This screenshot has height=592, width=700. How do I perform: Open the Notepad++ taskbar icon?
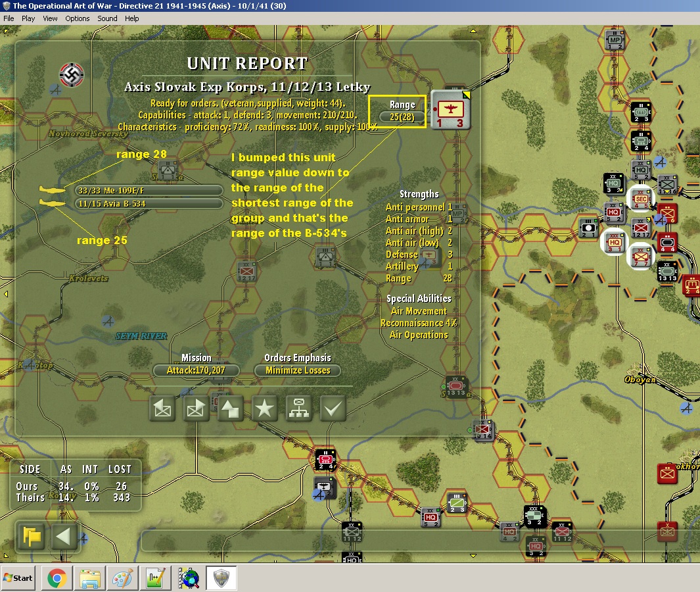click(155, 578)
